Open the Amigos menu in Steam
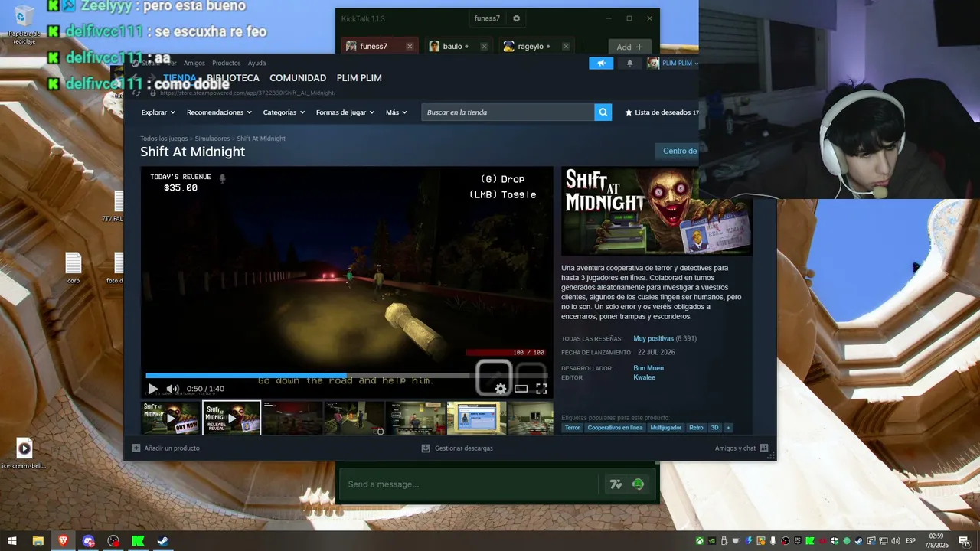This screenshot has width=980, height=551. click(x=194, y=63)
